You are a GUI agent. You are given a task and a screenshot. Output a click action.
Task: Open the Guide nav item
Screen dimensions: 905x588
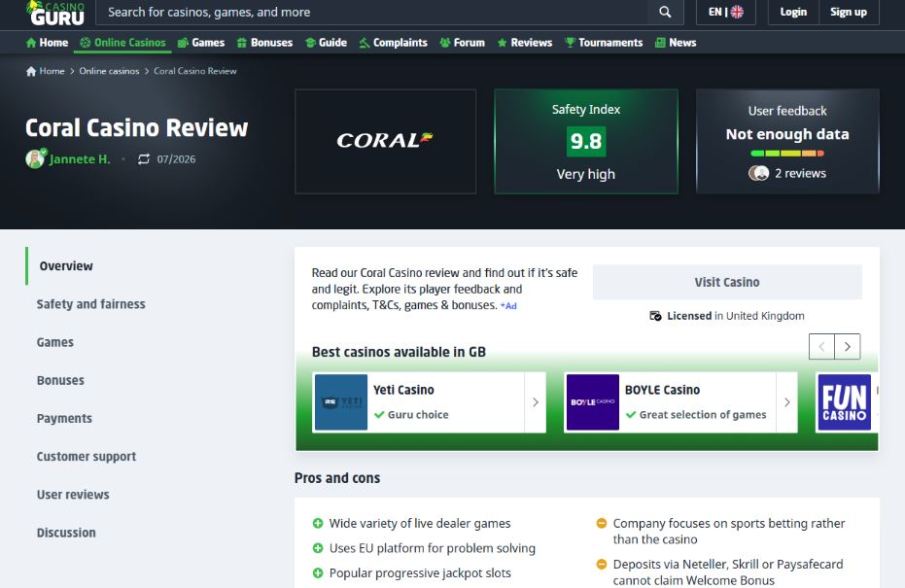point(326,43)
